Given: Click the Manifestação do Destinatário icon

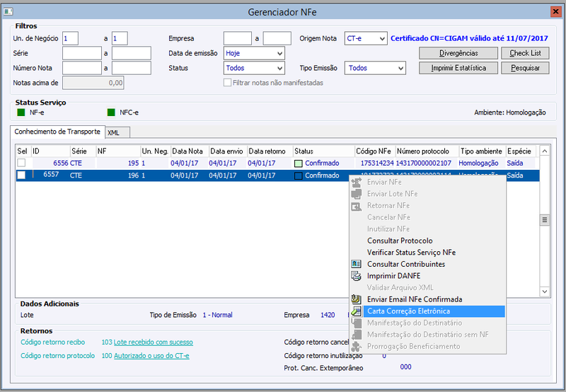Looking at the screenshot, I should 357,323.
